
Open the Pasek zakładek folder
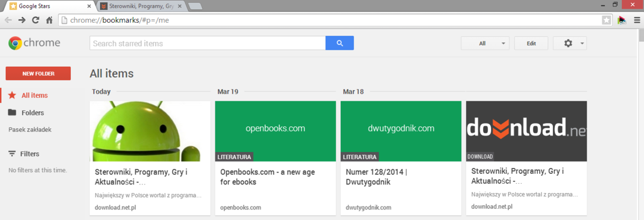pyautogui.click(x=30, y=130)
